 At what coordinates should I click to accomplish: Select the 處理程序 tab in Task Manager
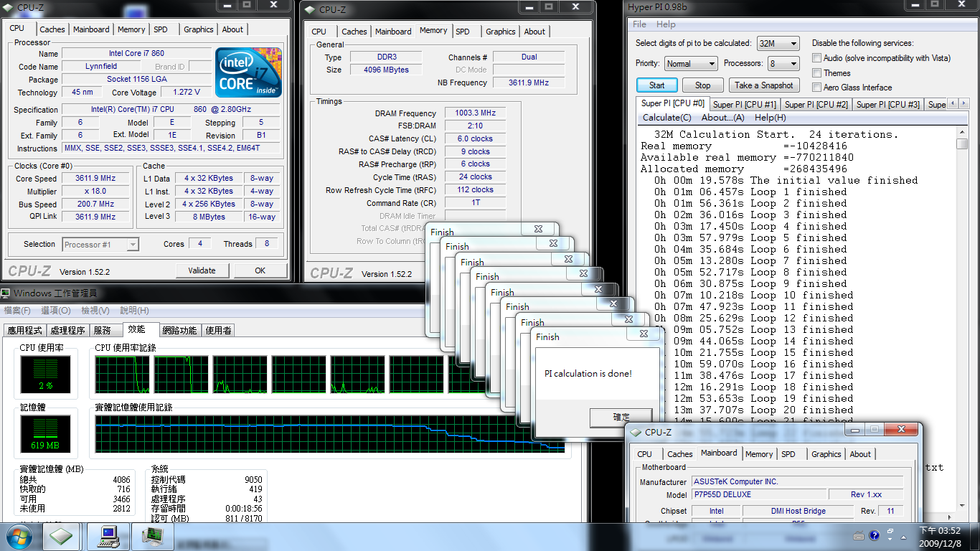coord(68,331)
